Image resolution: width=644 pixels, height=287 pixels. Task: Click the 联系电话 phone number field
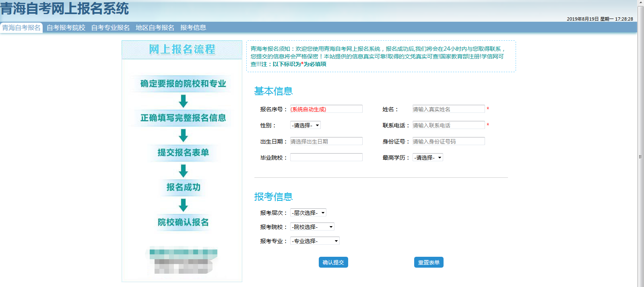448,125
